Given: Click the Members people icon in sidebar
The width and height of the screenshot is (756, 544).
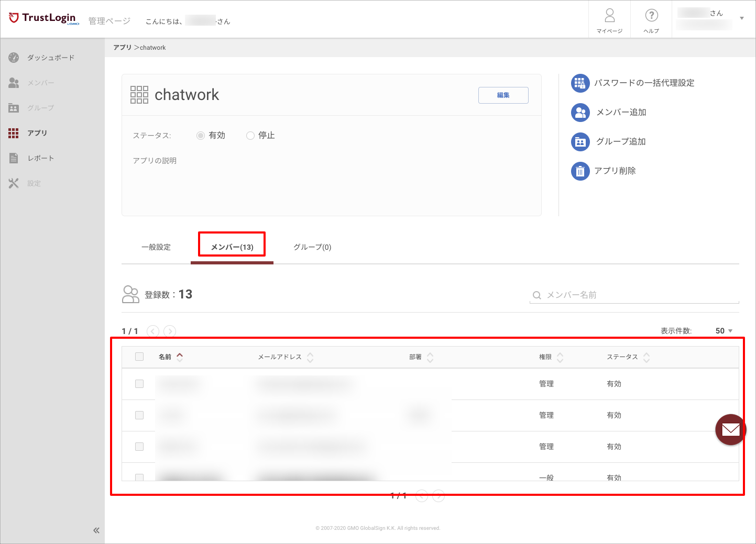Looking at the screenshot, I should [14, 83].
